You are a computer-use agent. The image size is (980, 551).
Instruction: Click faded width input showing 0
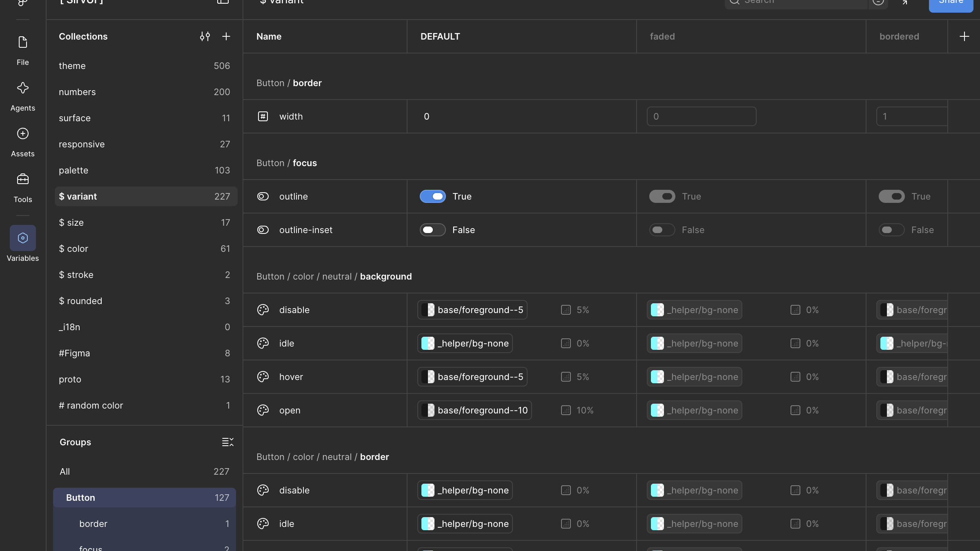(x=702, y=116)
